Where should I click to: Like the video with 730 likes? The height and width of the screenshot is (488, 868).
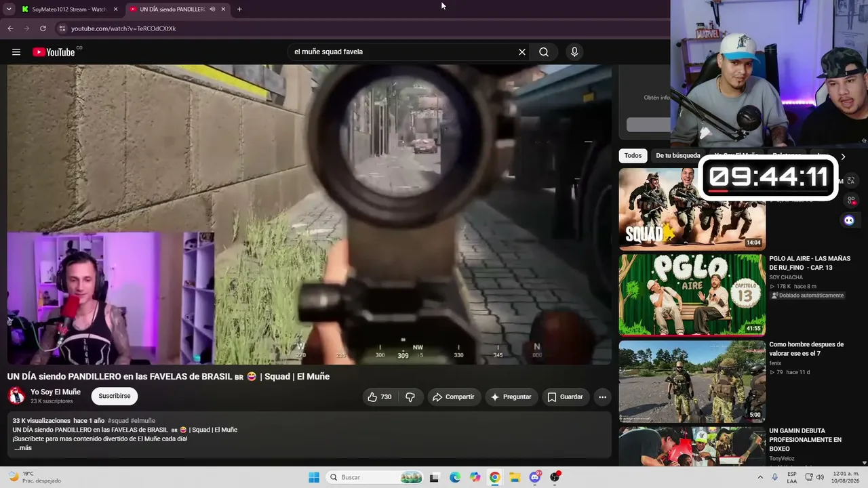pyautogui.click(x=380, y=397)
